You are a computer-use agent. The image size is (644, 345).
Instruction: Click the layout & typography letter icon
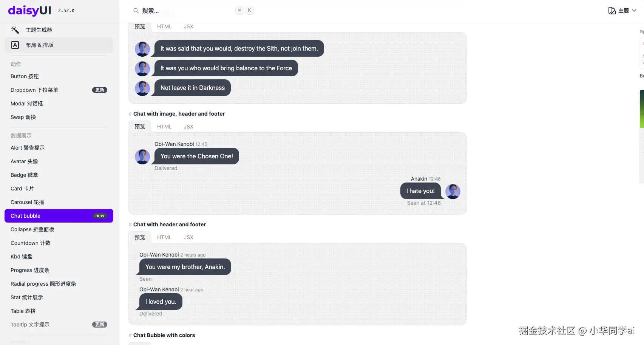pyautogui.click(x=15, y=45)
